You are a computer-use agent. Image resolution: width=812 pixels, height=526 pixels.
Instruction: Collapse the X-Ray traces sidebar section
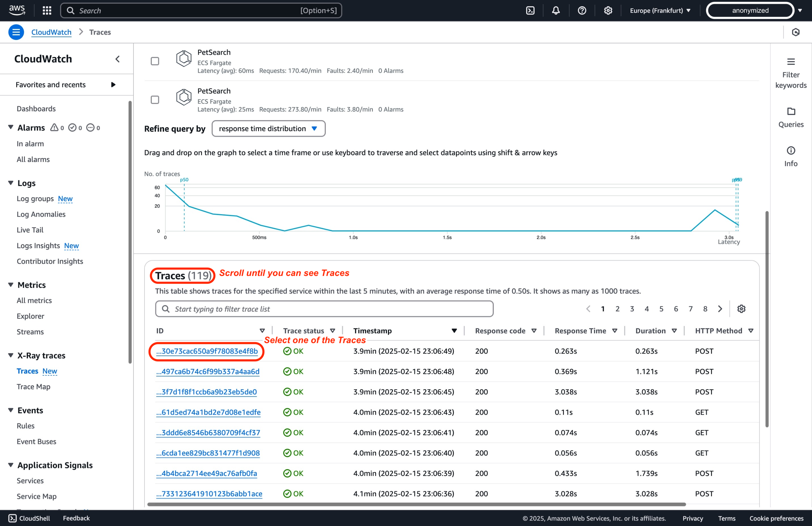click(x=10, y=355)
